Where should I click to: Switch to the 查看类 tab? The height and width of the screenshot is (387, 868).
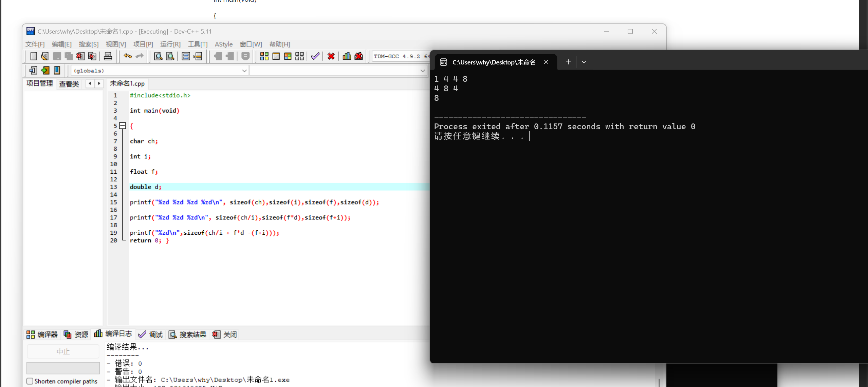point(69,84)
